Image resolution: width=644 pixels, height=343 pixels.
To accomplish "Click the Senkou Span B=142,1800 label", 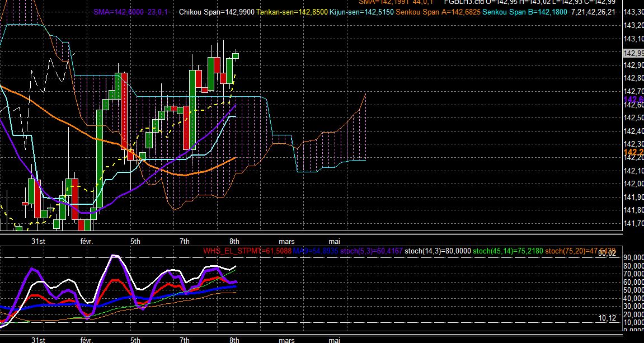I will point(525,12).
